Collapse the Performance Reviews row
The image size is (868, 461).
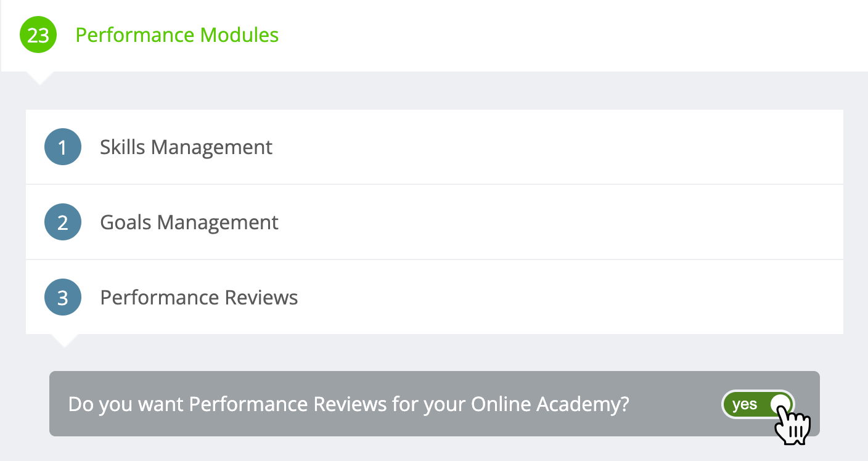pyautogui.click(x=434, y=297)
